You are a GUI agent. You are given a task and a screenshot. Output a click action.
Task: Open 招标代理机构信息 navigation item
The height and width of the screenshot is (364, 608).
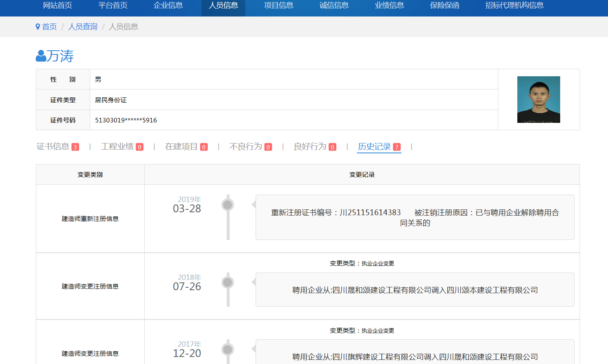click(514, 5)
